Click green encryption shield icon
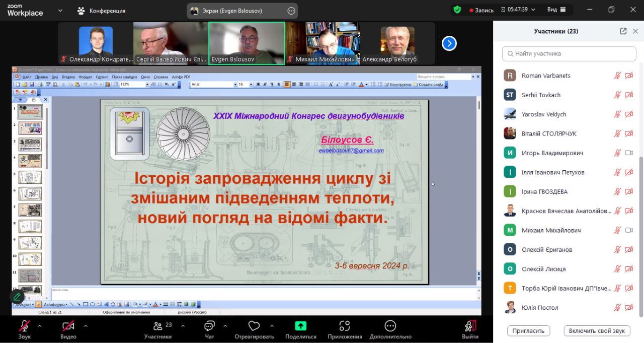Screen dimensions: 644x343 (x=457, y=10)
